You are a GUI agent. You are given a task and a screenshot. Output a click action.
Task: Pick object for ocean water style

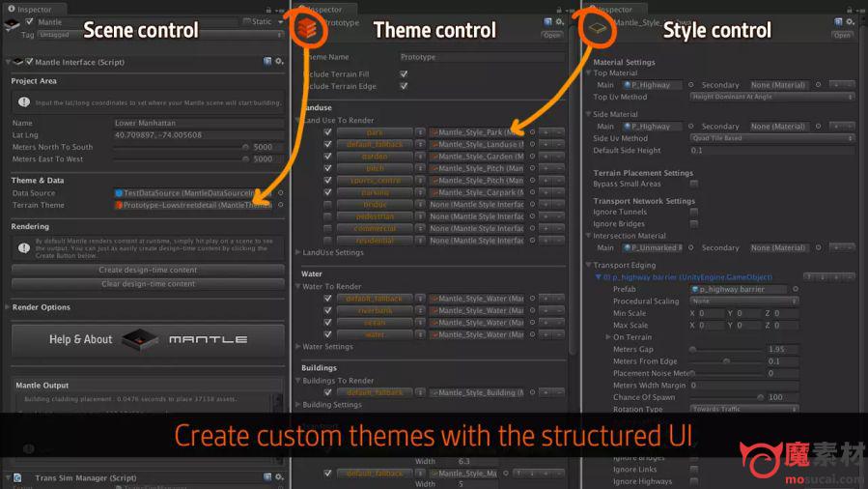[533, 323]
